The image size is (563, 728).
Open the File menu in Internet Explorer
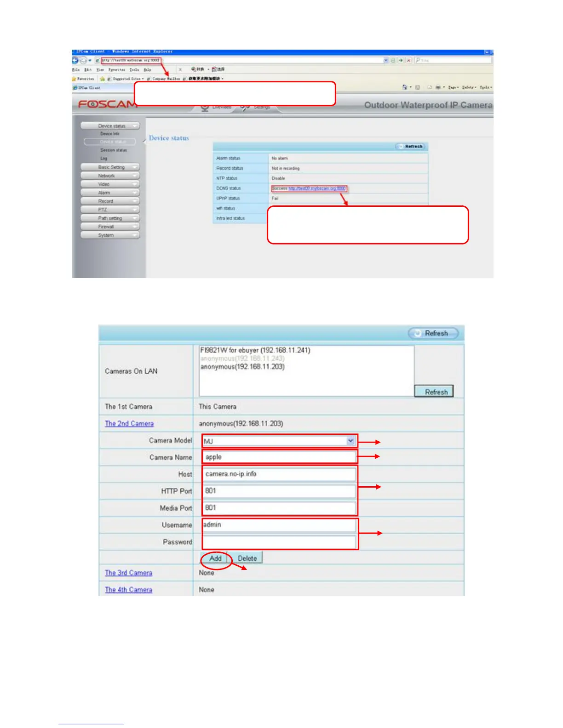tap(76, 70)
